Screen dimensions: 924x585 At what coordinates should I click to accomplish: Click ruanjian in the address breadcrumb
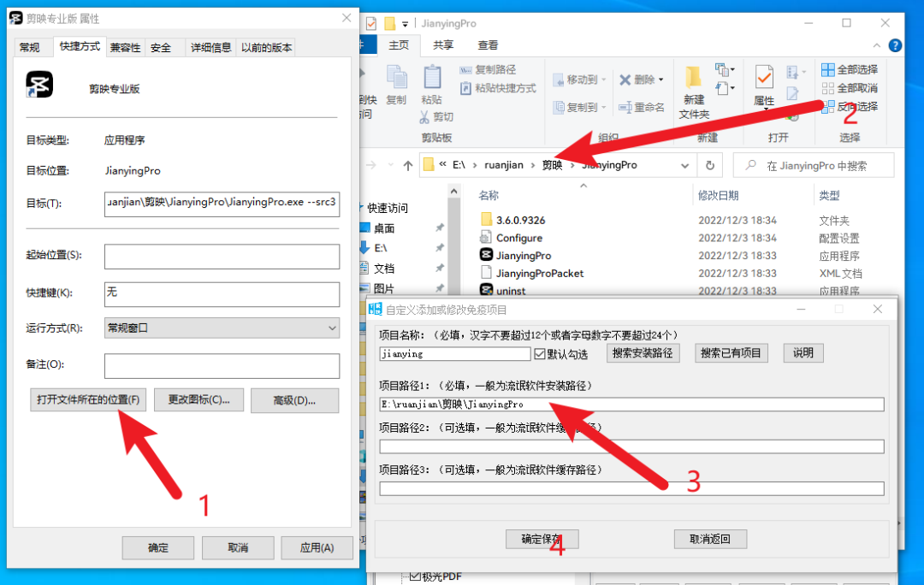click(504, 166)
